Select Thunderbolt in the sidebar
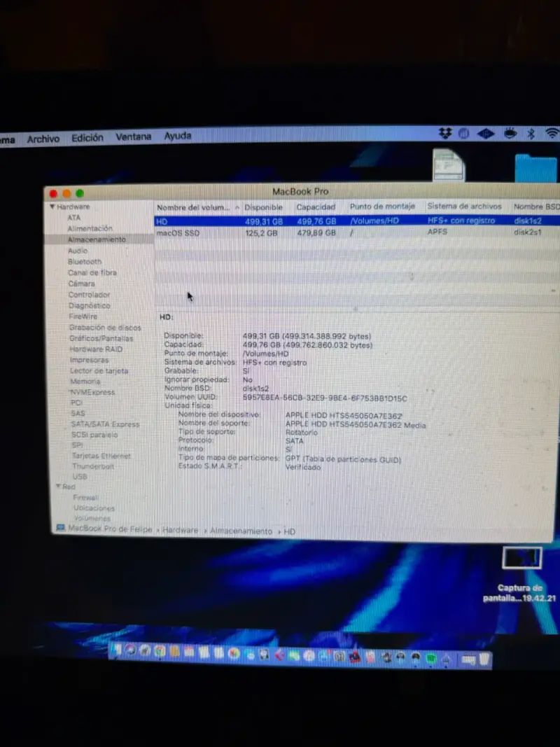This screenshot has height=747, width=560. [x=93, y=466]
